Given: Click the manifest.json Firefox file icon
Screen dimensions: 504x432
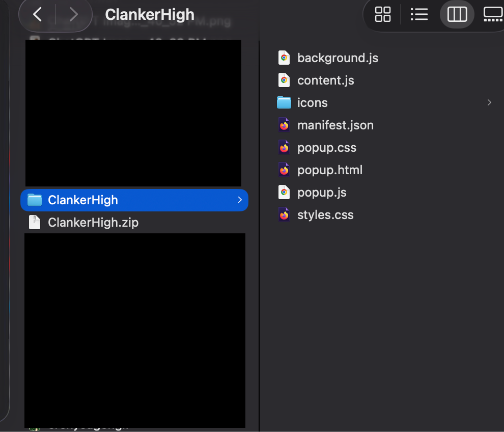Looking at the screenshot, I should (284, 125).
